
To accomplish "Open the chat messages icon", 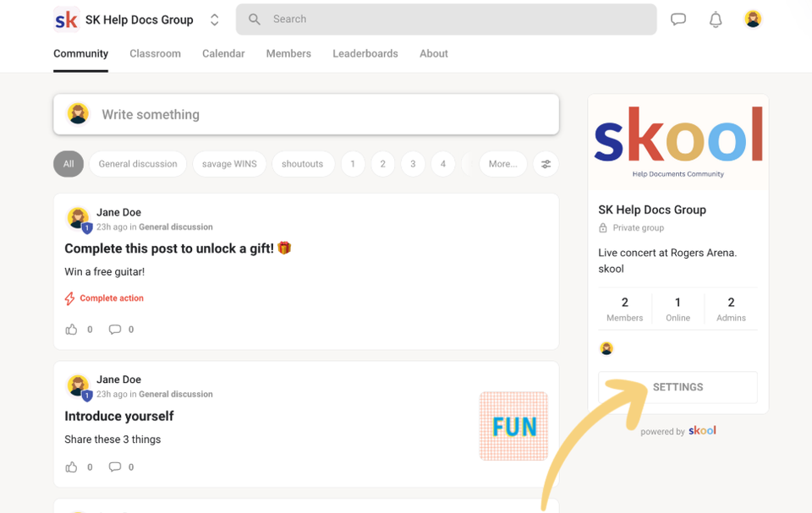I will (x=678, y=19).
